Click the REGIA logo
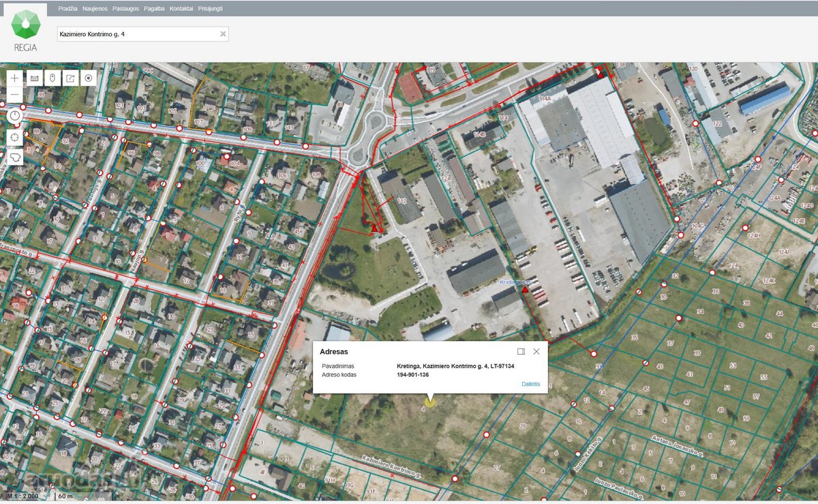Screen dimensions: 818x504 click(x=26, y=31)
